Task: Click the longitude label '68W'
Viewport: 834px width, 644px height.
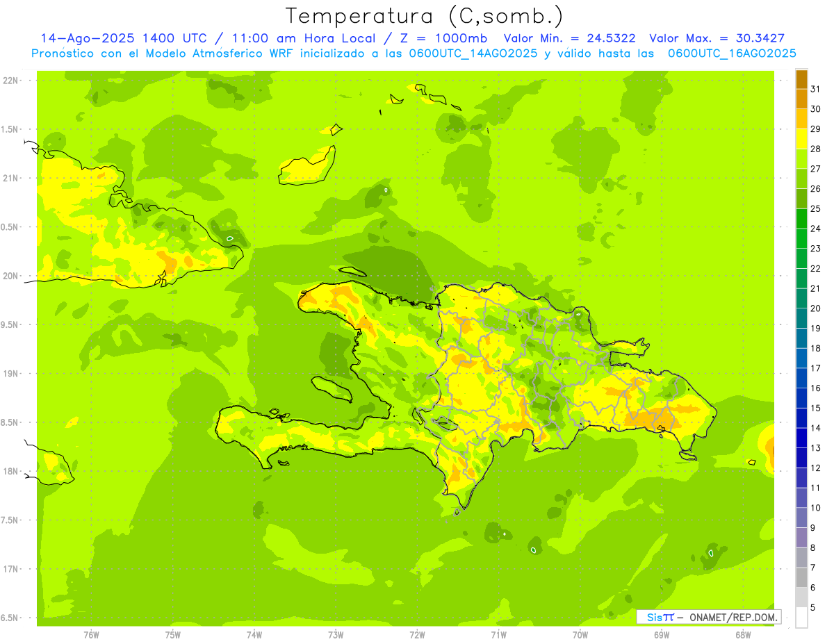Action: click(743, 635)
